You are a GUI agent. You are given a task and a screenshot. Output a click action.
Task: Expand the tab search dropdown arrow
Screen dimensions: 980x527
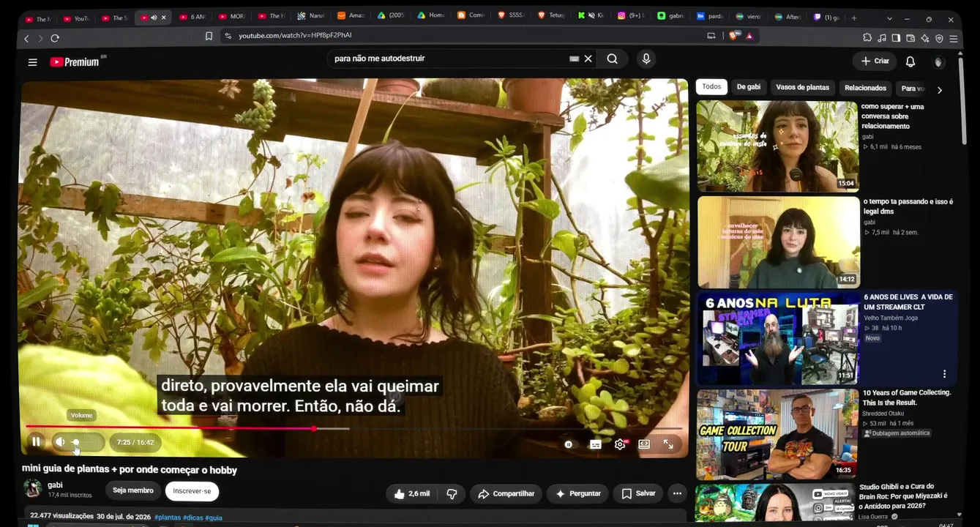[x=889, y=18]
